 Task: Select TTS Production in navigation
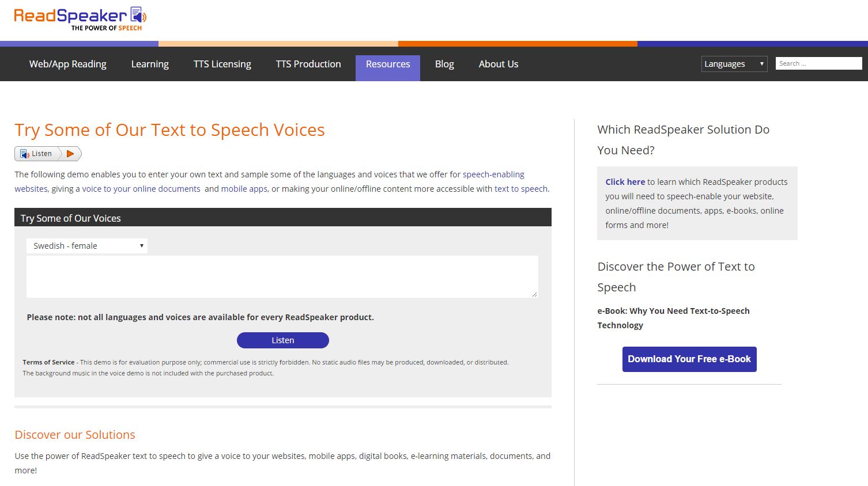(x=308, y=64)
